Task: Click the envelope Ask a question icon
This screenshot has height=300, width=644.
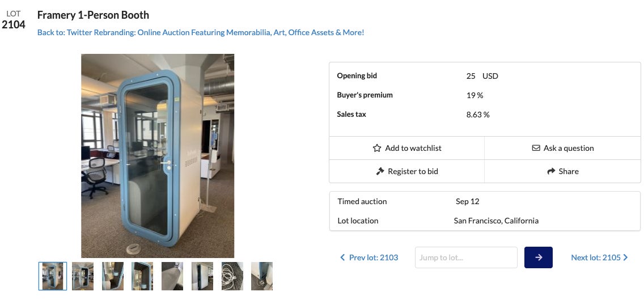Action: 536,148
